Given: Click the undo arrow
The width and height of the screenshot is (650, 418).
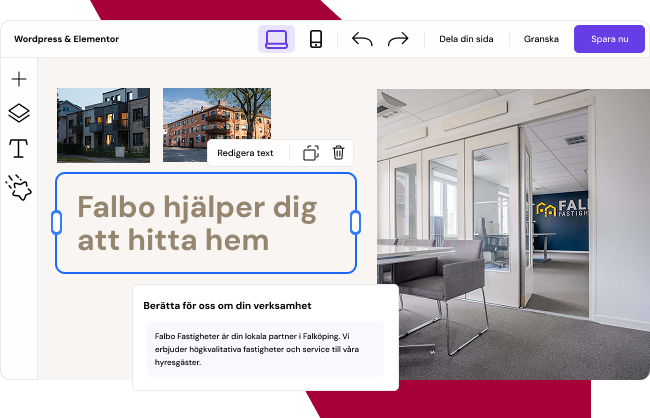Looking at the screenshot, I should (362, 39).
